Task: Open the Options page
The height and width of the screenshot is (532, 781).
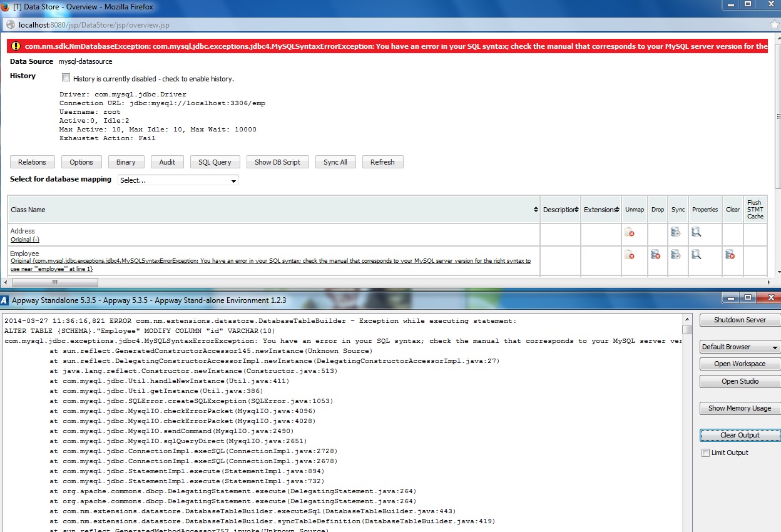Action: [81, 162]
